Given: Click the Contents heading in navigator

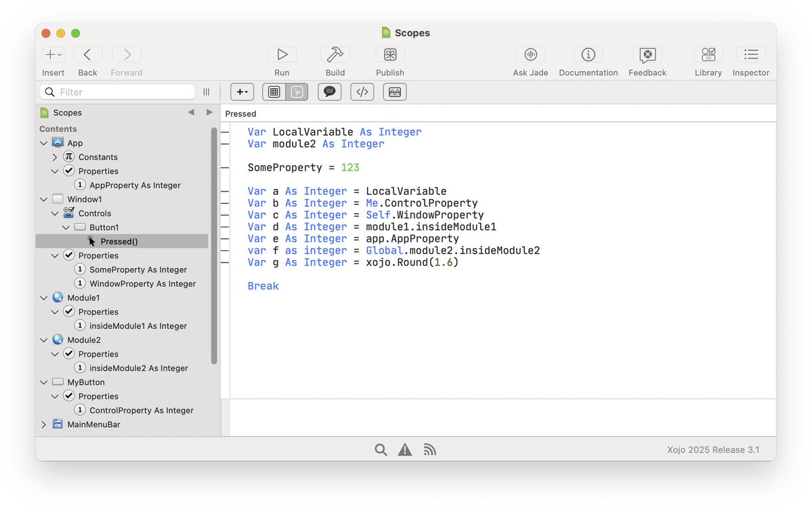Looking at the screenshot, I should pos(58,129).
